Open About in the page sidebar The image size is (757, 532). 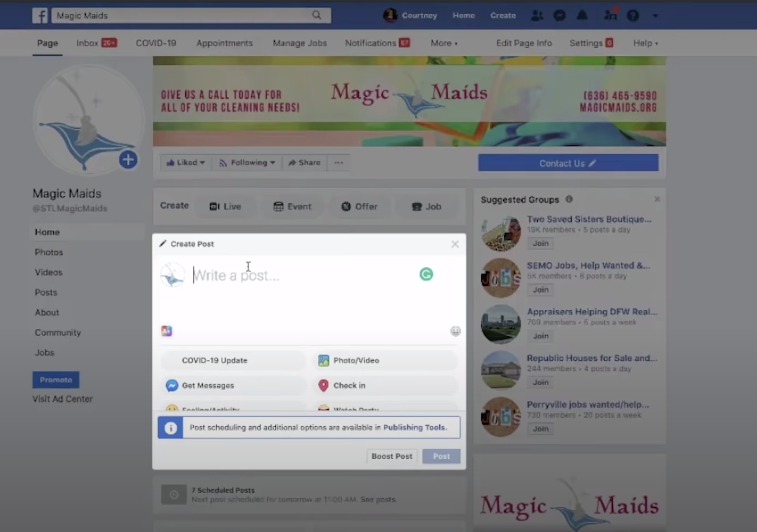point(47,313)
